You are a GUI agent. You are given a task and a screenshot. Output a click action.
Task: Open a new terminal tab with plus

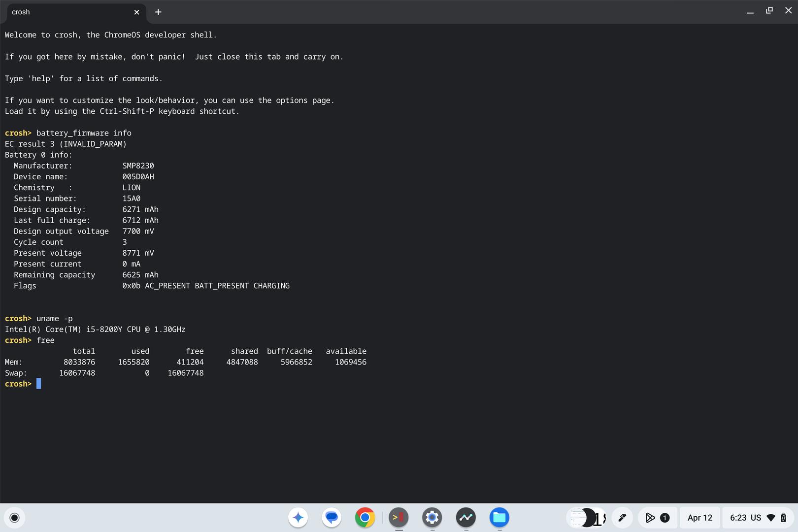tap(158, 12)
